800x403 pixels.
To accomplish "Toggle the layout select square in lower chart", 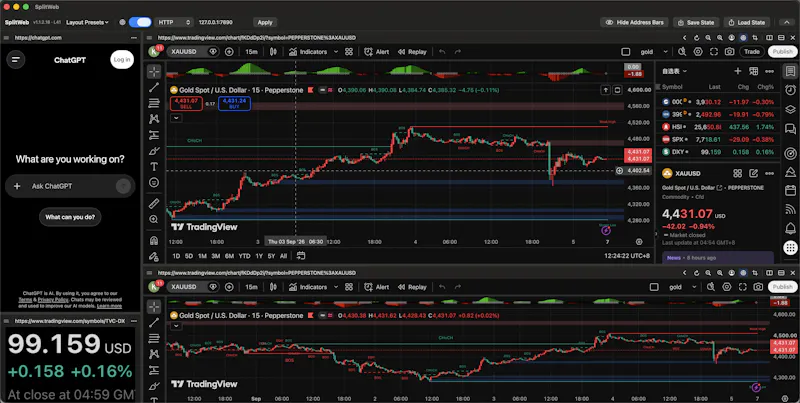I will click(x=655, y=287).
